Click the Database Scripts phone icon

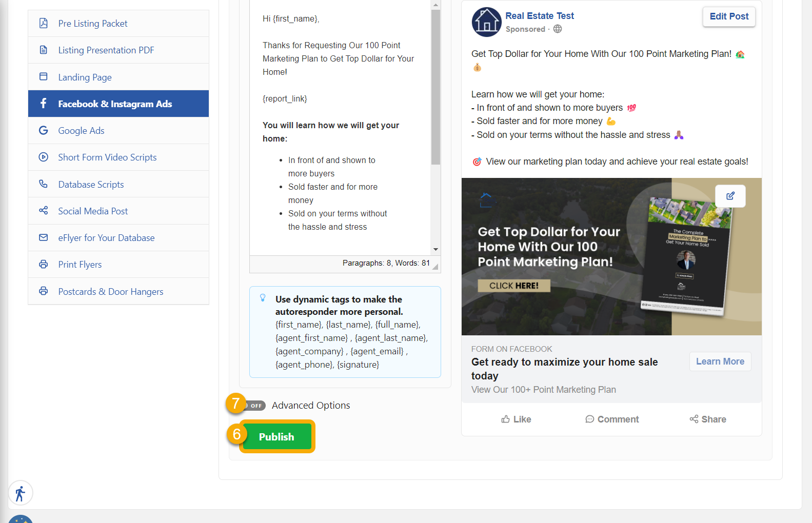coord(44,184)
